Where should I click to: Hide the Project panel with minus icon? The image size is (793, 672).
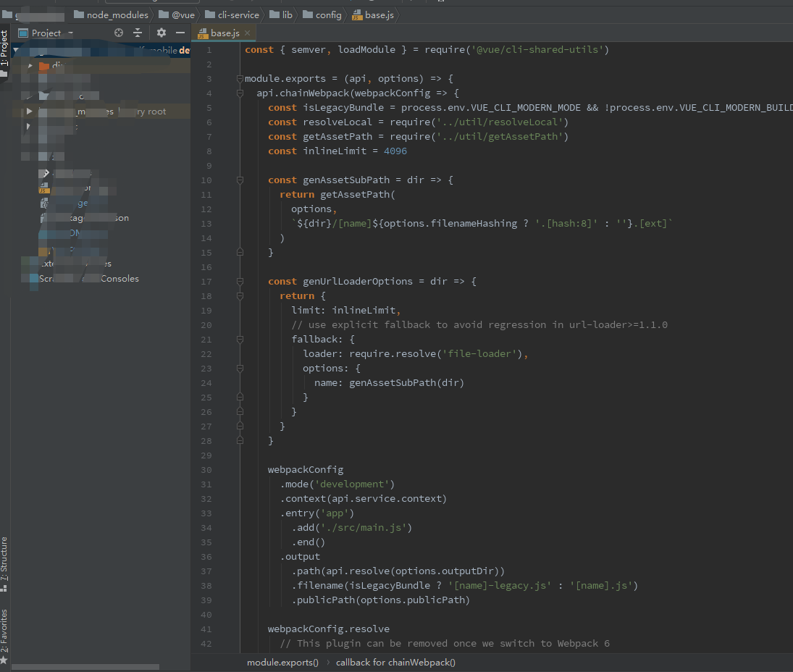coord(180,33)
